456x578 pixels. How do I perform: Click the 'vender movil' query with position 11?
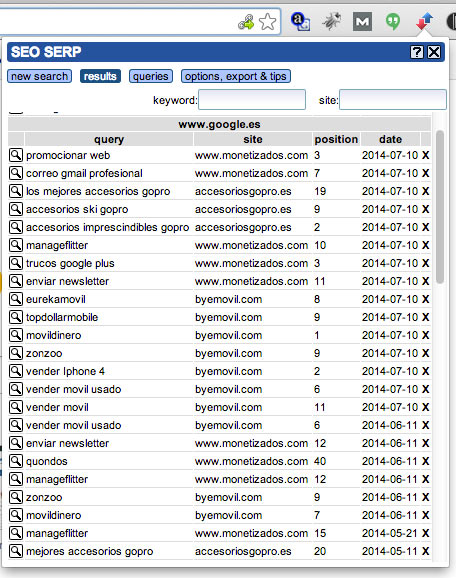click(x=57, y=407)
